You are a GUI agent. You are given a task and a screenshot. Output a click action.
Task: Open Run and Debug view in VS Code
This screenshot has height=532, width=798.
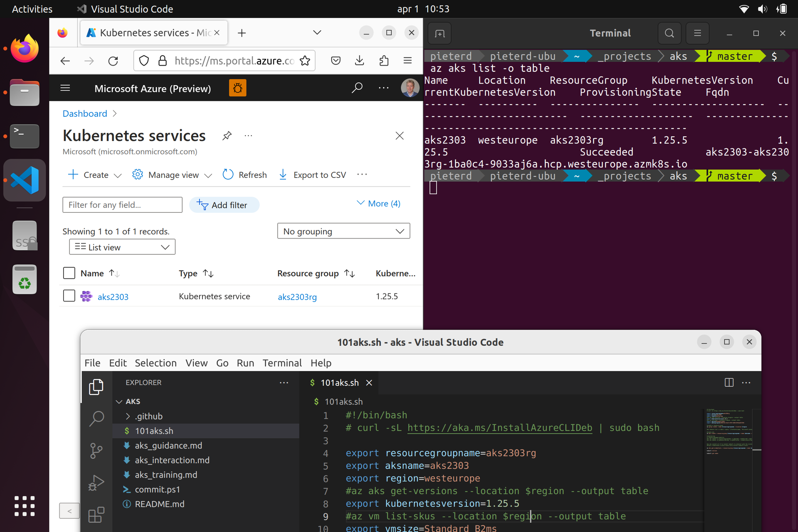96,483
